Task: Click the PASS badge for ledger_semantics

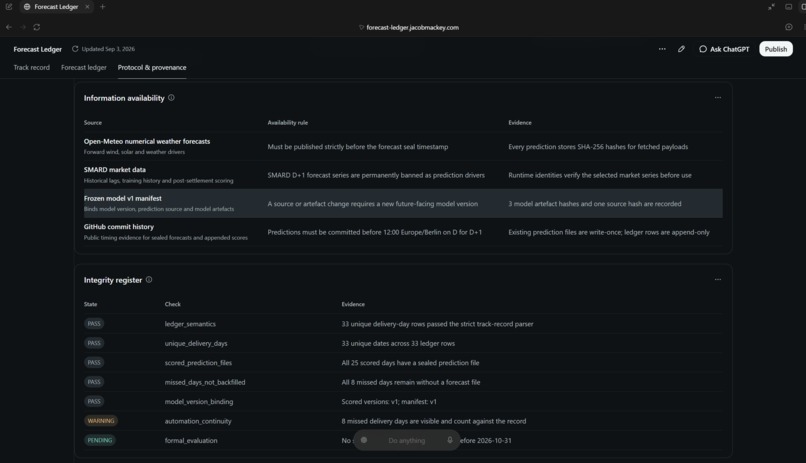Action: click(94, 324)
